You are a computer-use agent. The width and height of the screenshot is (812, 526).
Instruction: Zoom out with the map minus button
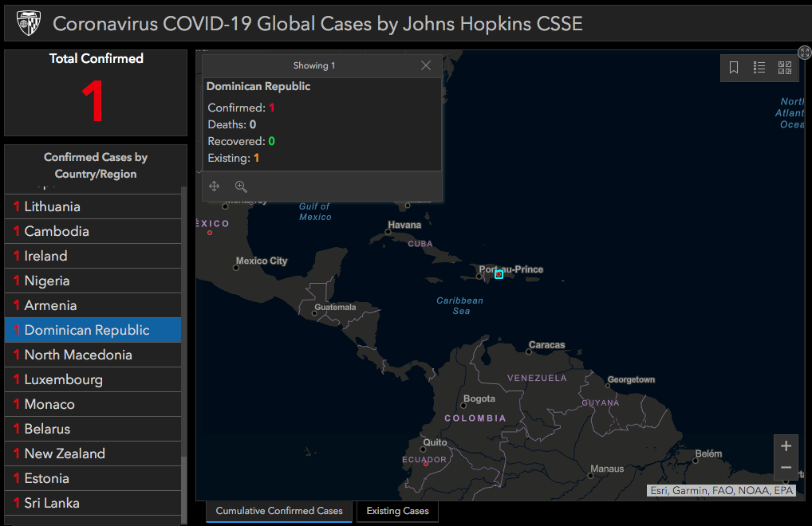[x=786, y=468]
